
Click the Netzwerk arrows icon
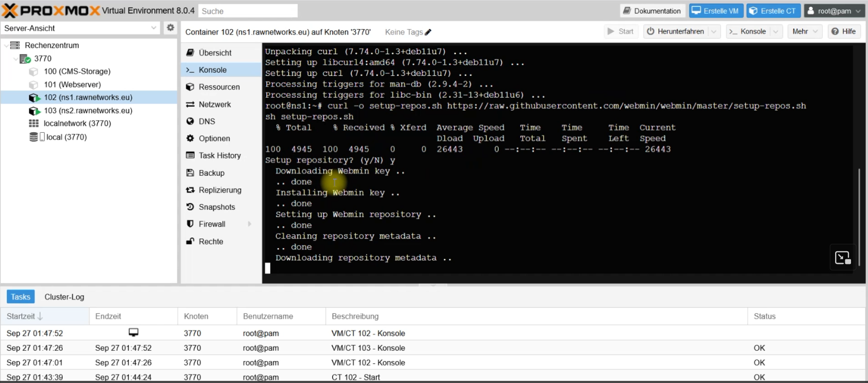coord(190,105)
